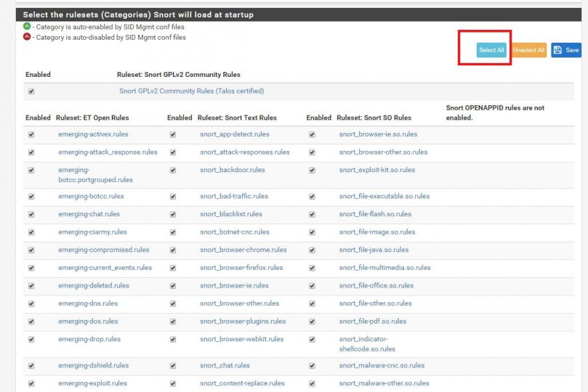Image resolution: width=588 pixels, height=392 pixels.
Task: Toggle snort_browser-webkit.rules checkbox
Action: [173, 340]
